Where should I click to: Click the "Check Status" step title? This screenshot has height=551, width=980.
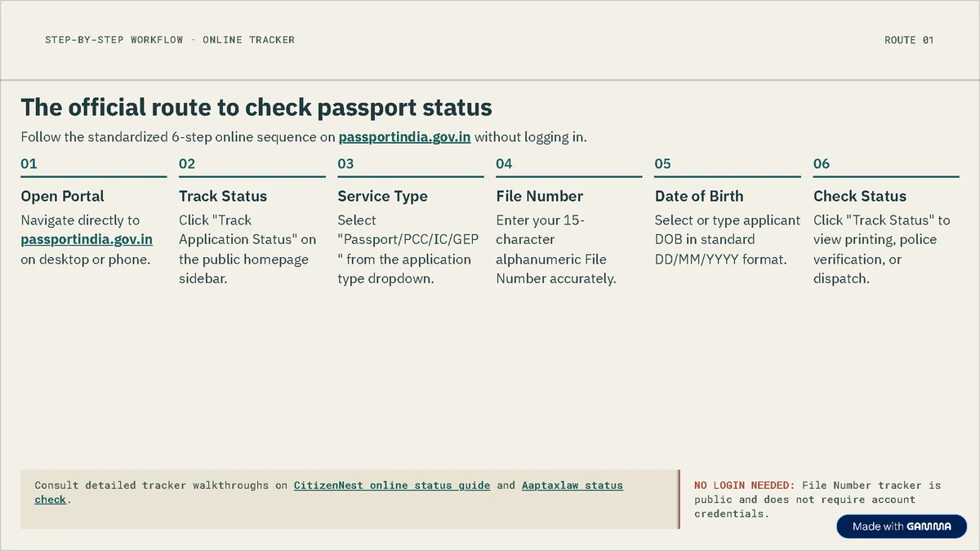coord(860,196)
